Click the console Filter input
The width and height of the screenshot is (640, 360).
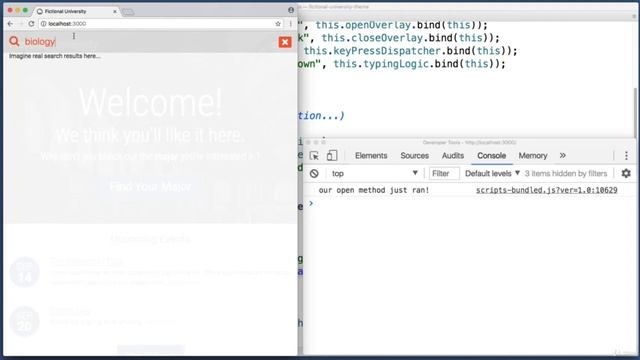pyautogui.click(x=444, y=173)
